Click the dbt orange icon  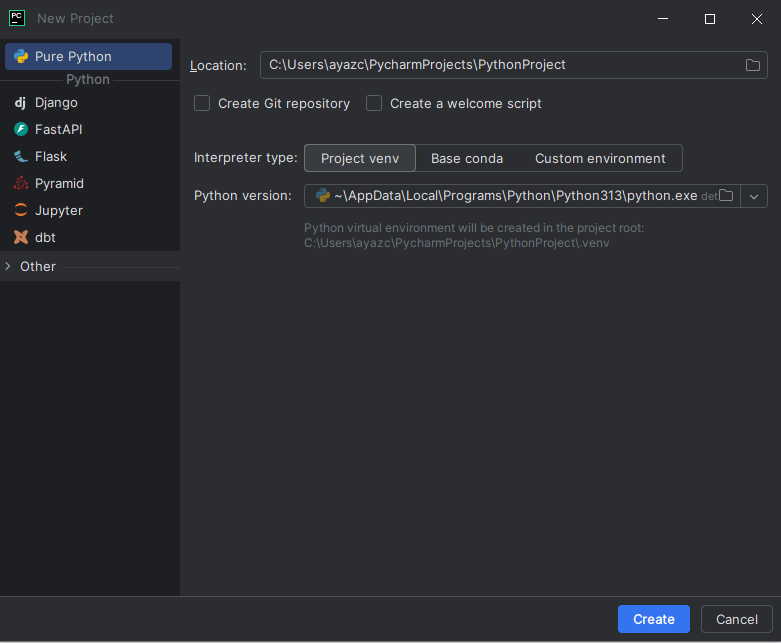[x=20, y=238]
